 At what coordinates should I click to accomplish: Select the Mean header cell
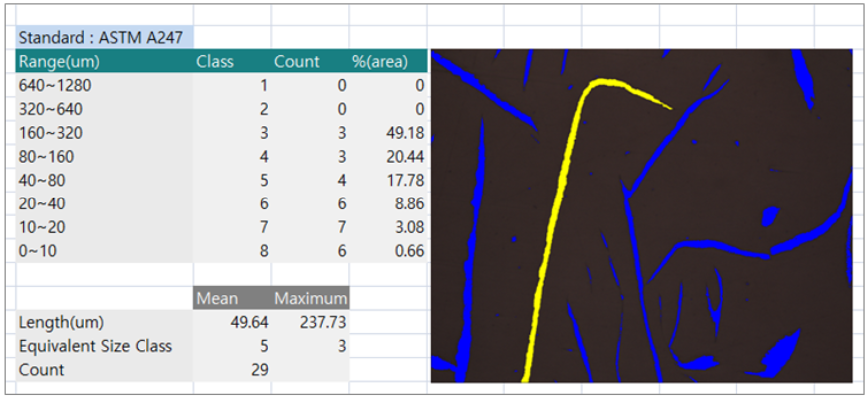point(232,298)
